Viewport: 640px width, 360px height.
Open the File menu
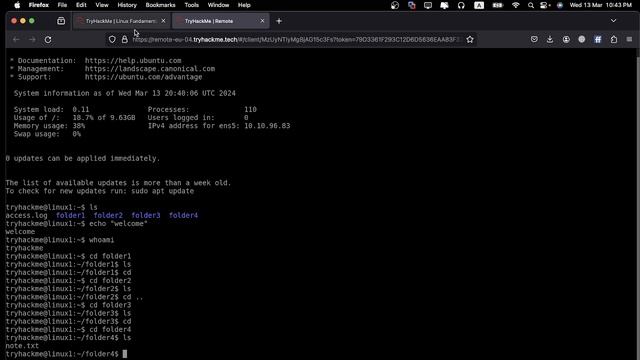point(62,5)
